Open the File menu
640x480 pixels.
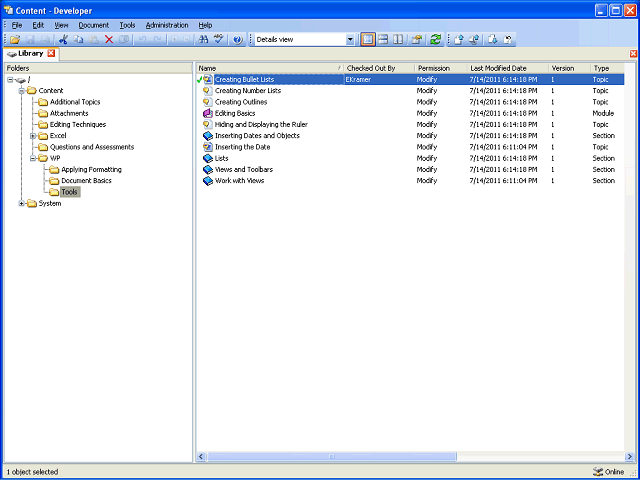[17, 25]
